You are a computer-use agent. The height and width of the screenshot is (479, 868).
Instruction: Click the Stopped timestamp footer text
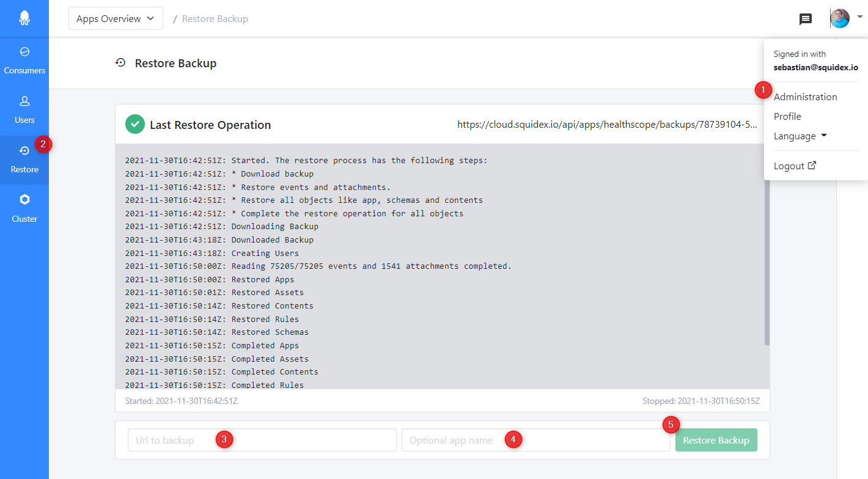click(x=701, y=401)
